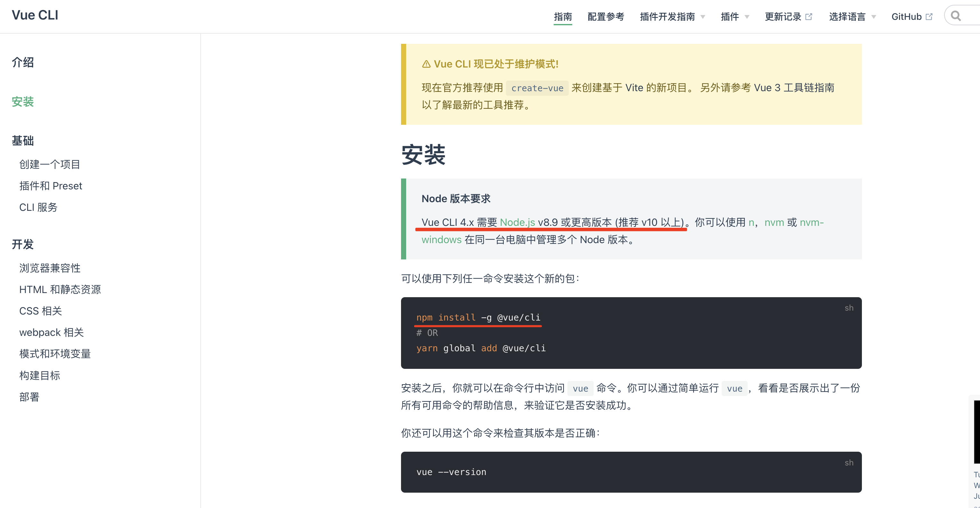Click the 插件开发指南 menu label
This screenshot has height=508, width=980.
pyautogui.click(x=667, y=17)
